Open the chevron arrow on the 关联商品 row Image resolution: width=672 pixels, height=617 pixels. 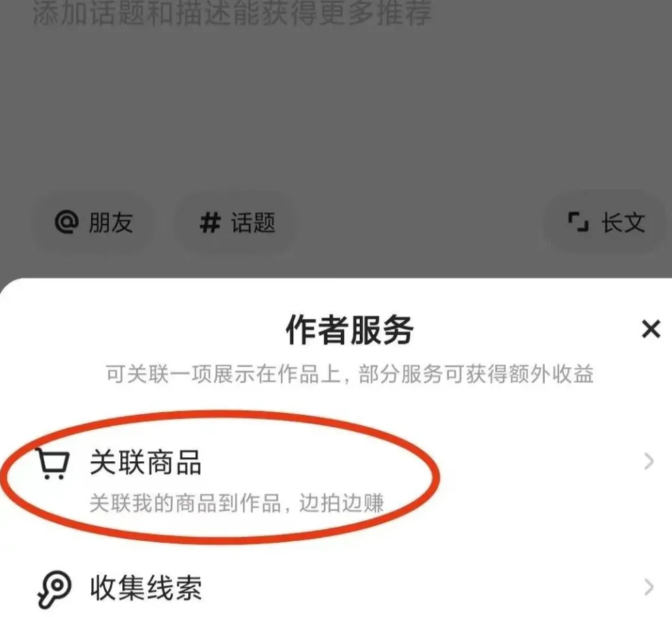650,461
